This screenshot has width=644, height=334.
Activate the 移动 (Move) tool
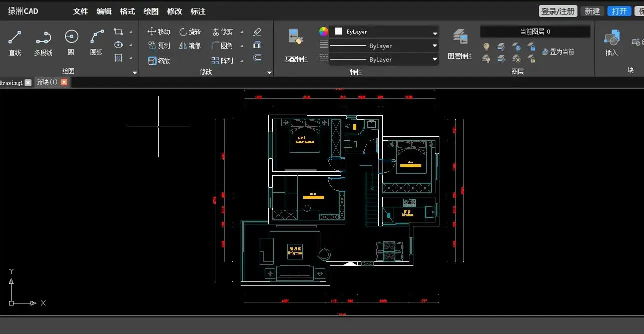click(159, 32)
